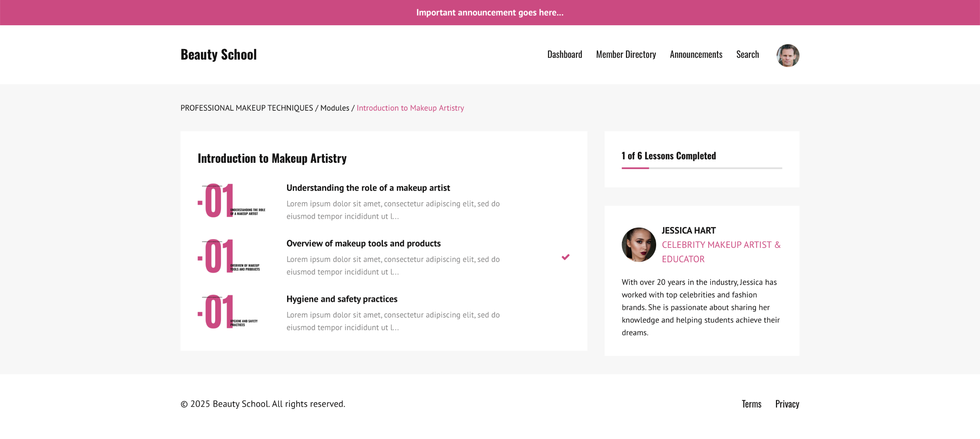
Task: Click the completed checkmark on tools lesson
Action: [x=565, y=257]
